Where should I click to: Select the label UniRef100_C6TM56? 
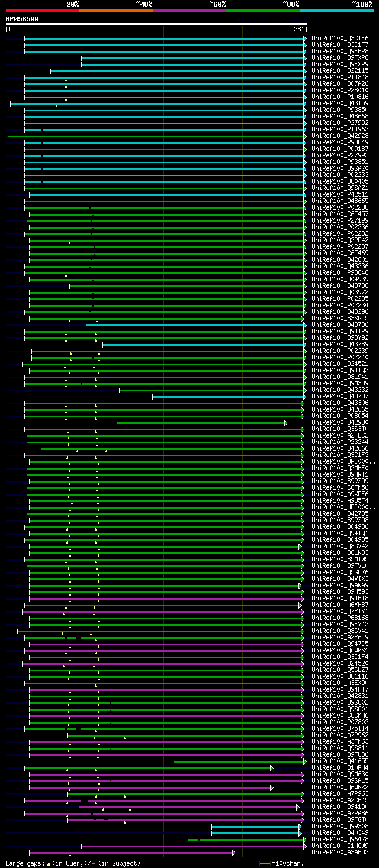tap(340, 488)
